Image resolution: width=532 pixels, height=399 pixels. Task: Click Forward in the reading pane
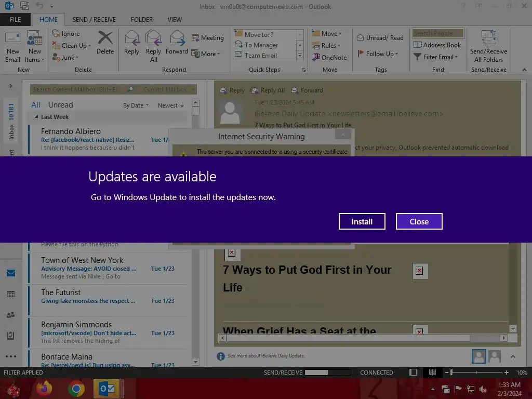[x=307, y=90]
